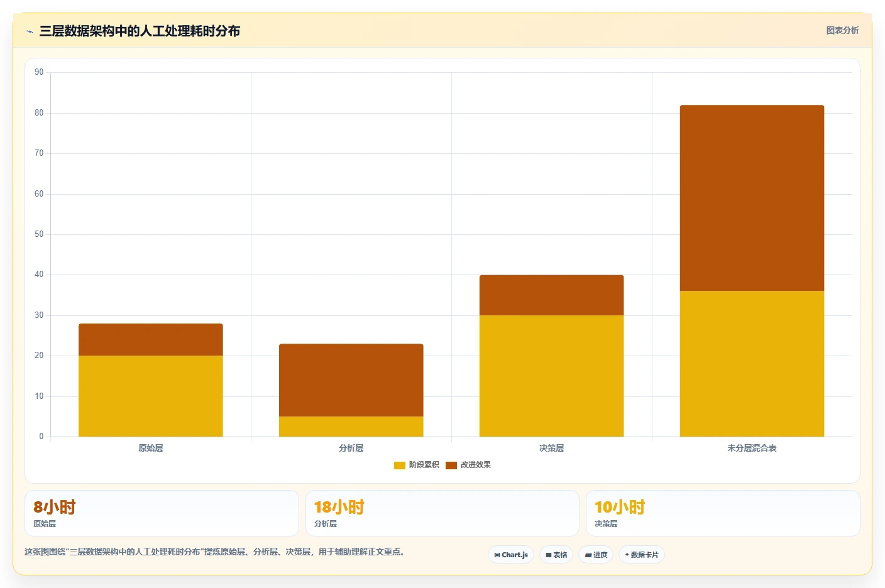Image resolution: width=885 pixels, height=588 pixels.
Task: Click the 图表分析 label in header
Action: 842,30
